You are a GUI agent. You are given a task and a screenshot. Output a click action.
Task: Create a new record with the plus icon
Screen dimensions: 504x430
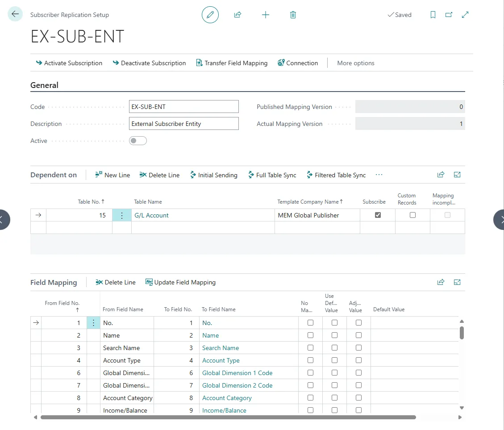(266, 14)
